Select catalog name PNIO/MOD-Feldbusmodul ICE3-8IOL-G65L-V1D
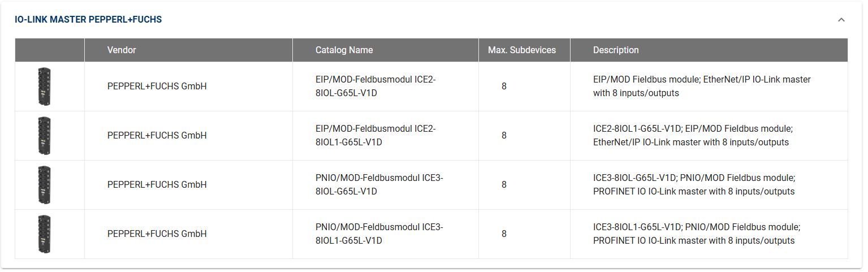Viewport: 868px width, 272px height. 379,185
